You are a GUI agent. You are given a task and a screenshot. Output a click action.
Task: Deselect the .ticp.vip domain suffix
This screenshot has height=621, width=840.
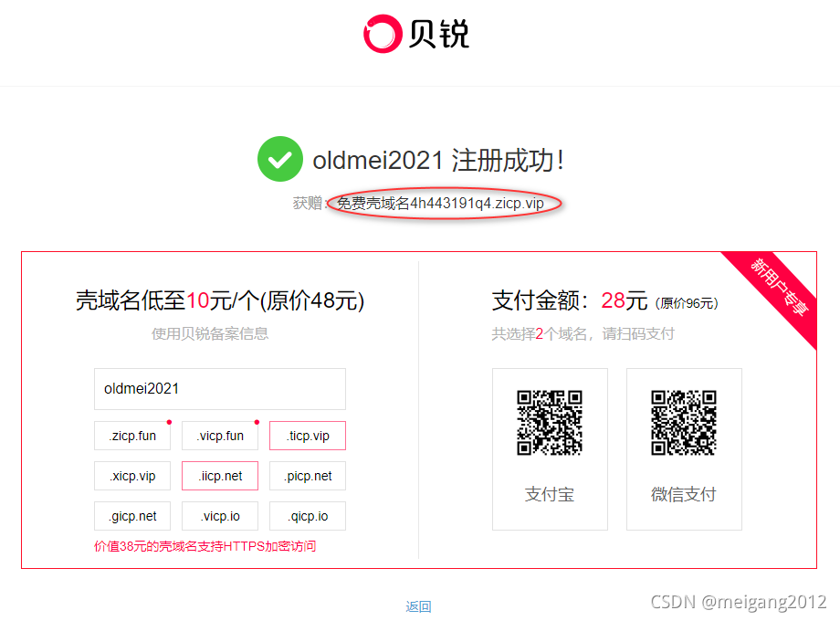308,436
